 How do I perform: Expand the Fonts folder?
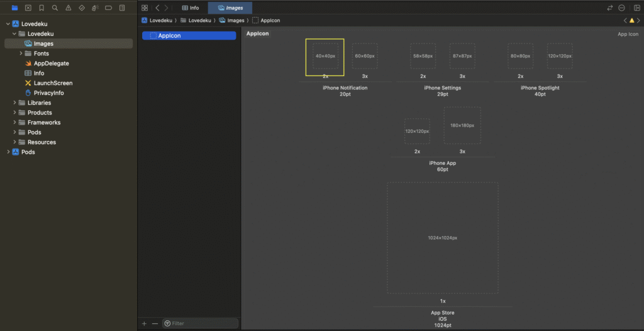click(x=21, y=53)
